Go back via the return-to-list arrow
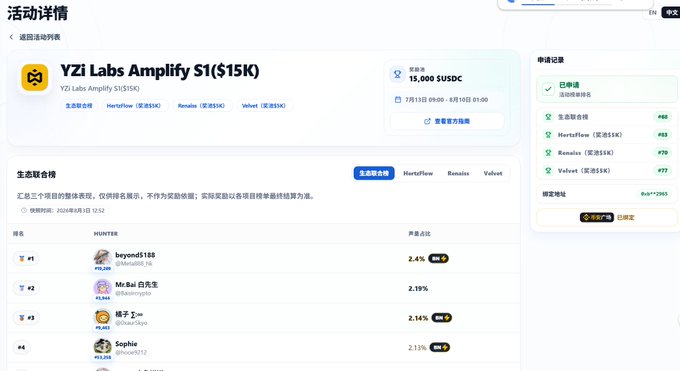 point(11,37)
